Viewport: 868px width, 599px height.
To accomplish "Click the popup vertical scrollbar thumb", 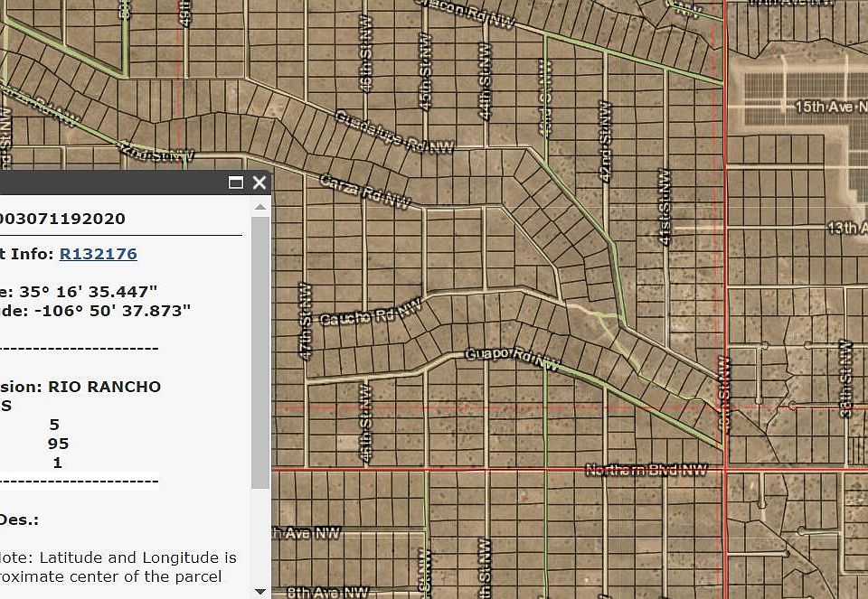I will click(260, 352).
